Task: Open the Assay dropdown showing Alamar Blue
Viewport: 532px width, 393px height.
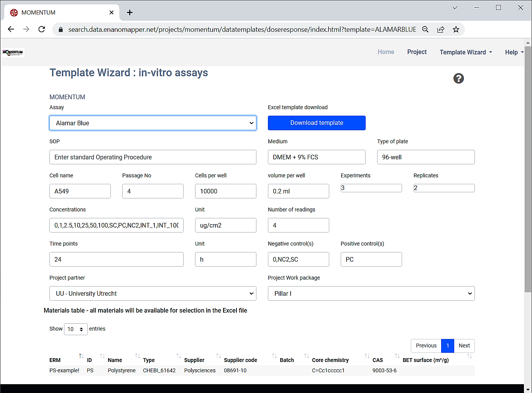Action: coord(153,123)
